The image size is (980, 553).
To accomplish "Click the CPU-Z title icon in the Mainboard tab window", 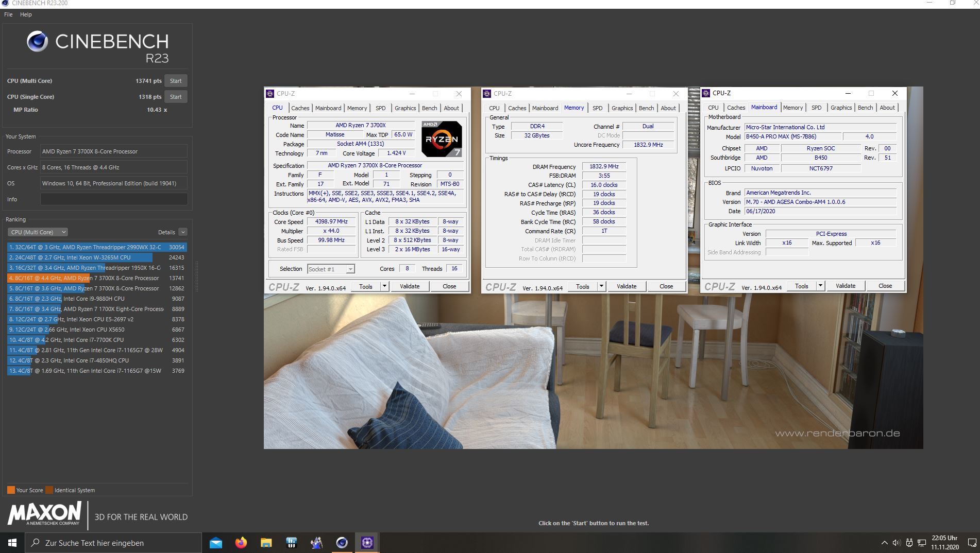I will [x=706, y=93].
